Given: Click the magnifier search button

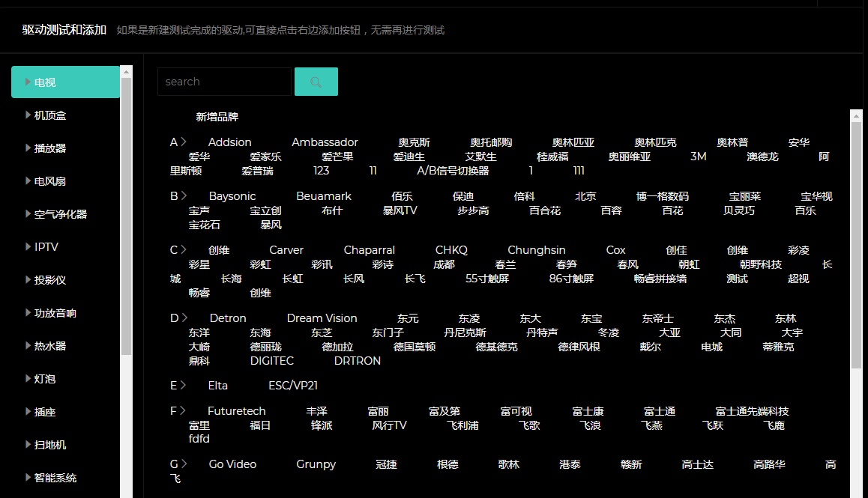Looking at the screenshot, I should (x=316, y=82).
